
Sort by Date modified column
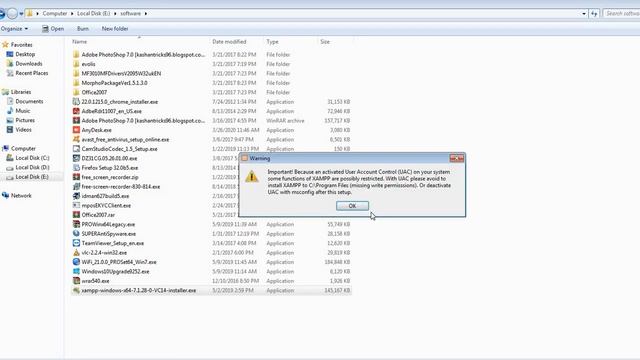229,42
